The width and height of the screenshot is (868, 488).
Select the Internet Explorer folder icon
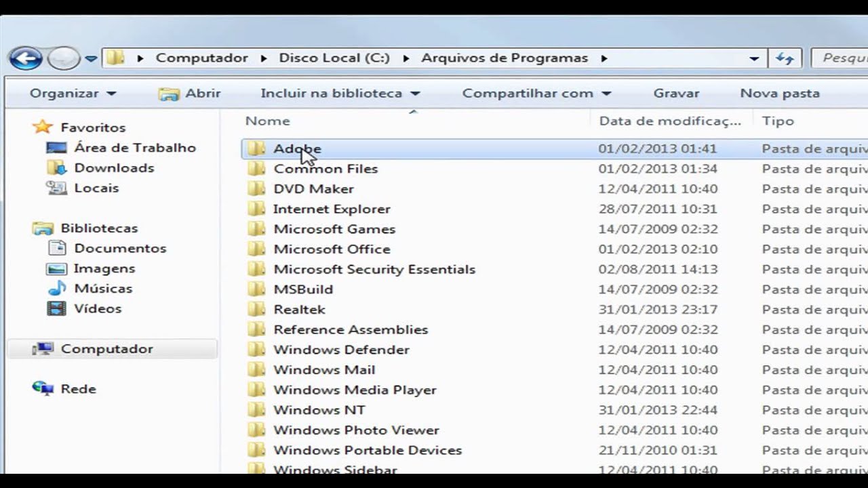pyautogui.click(x=256, y=209)
